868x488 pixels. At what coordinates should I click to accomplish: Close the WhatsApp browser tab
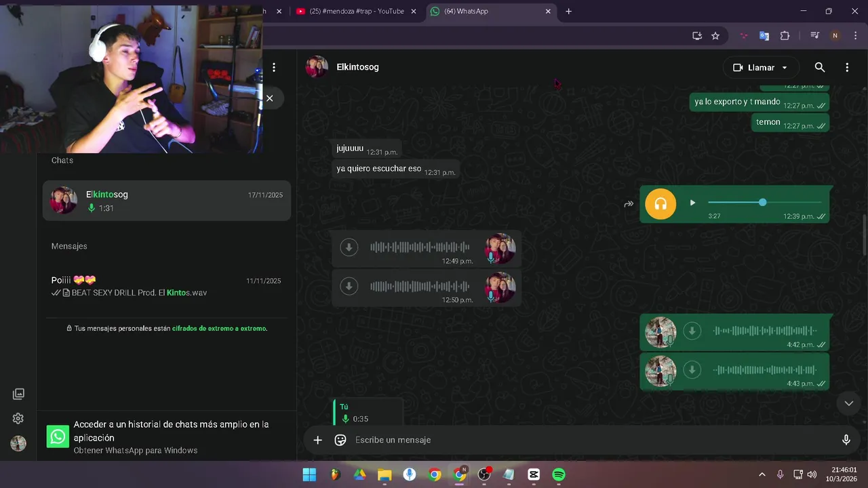pos(548,11)
